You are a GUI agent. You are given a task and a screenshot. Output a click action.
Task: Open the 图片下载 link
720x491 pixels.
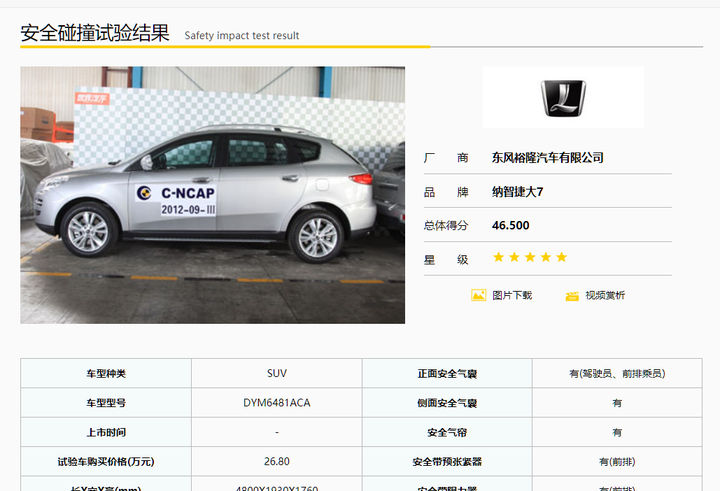tap(512, 295)
